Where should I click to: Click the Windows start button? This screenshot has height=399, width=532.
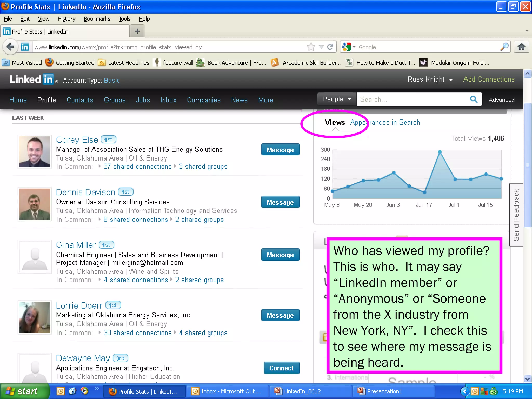(24, 391)
